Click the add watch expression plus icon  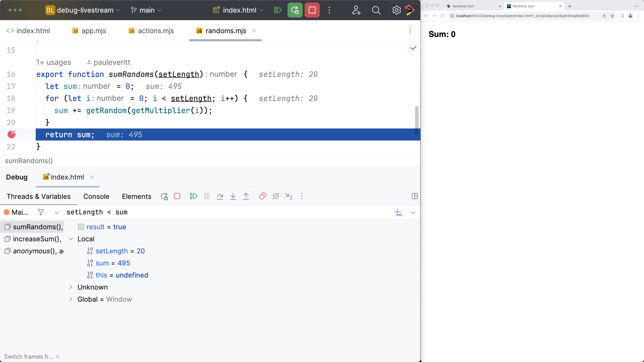pos(398,212)
